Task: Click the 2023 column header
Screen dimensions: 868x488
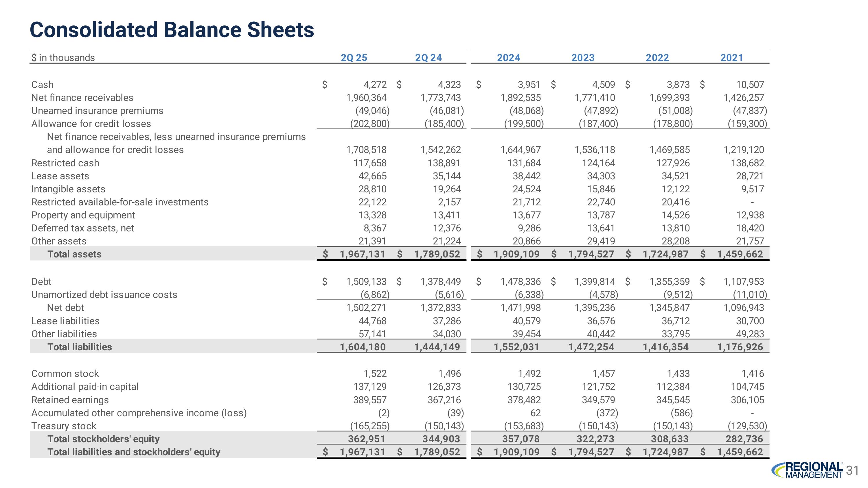Action: pos(583,58)
